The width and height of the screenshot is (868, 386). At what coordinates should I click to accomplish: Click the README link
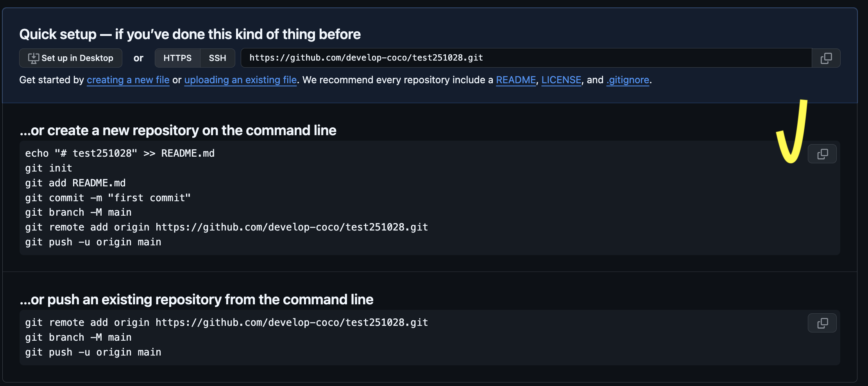coord(515,80)
